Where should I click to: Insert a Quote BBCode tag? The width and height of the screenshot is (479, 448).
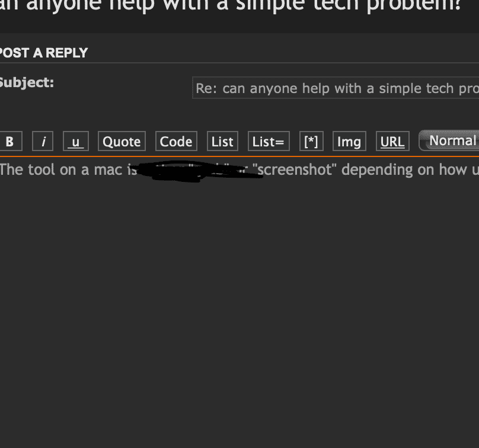[x=122, y=141]
